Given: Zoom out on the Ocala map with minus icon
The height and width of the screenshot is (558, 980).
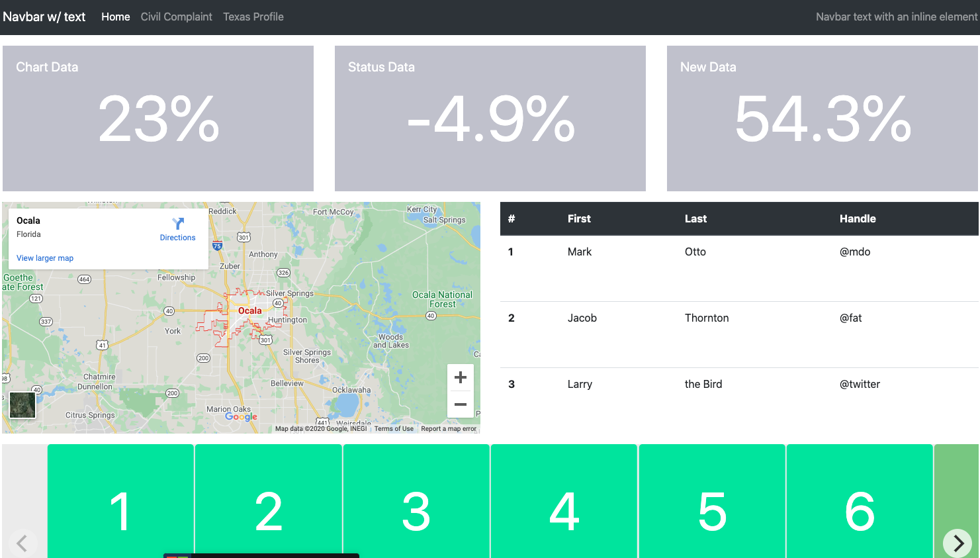Looking at the screenshot, I should point(460,404).
